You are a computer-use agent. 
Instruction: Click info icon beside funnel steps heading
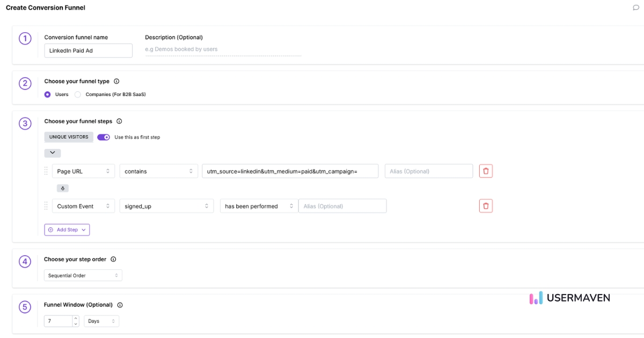coord(119,121)
